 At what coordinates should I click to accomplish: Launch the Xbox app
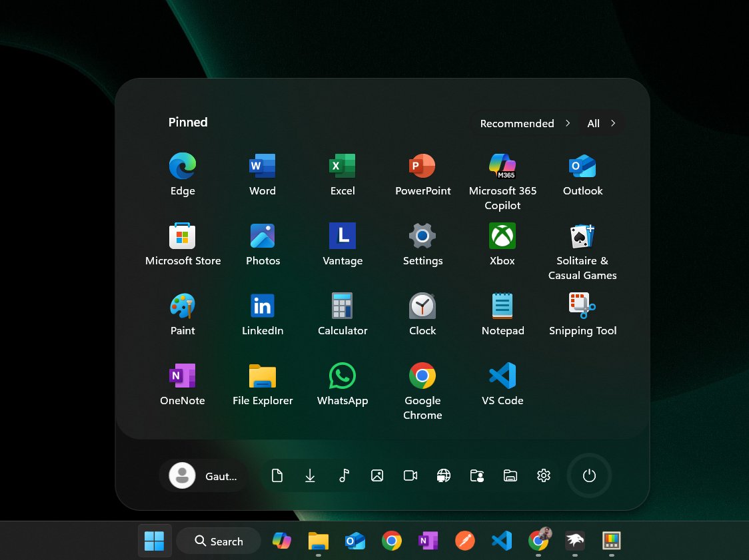(x=502, y=244)
